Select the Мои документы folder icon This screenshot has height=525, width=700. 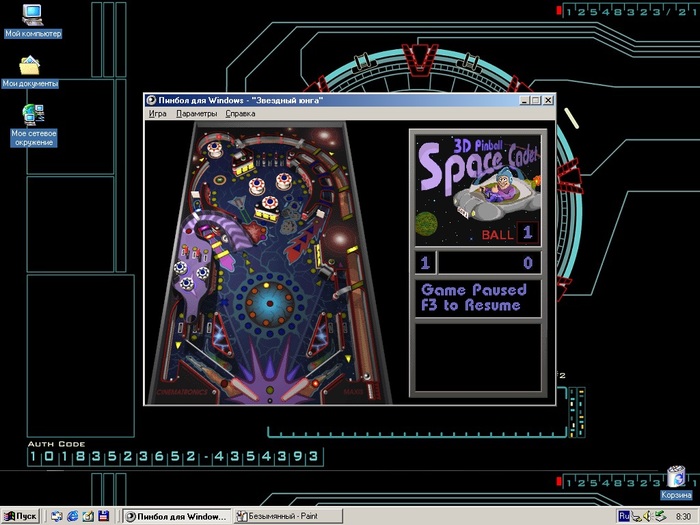pos(30,68)
